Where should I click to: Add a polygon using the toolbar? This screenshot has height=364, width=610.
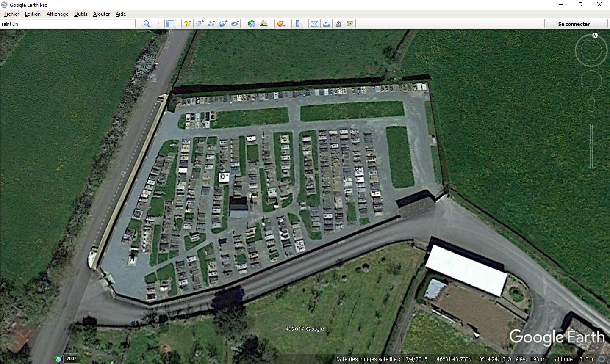point(199,24)
